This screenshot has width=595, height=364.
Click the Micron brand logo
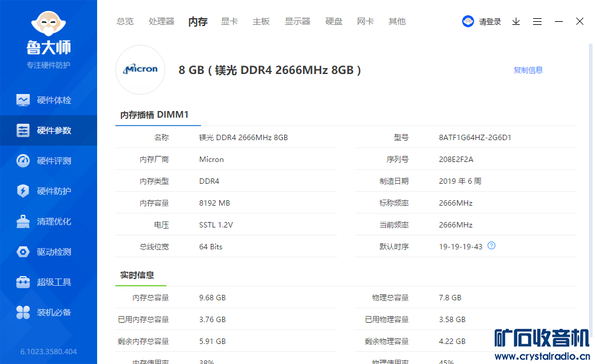(x=140, y=69)
